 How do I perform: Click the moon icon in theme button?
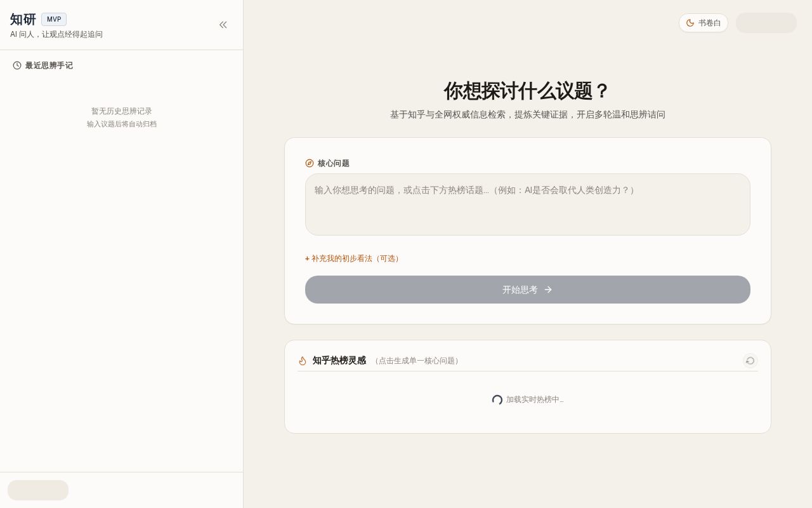pyautogui.click(x=690, y=23)
